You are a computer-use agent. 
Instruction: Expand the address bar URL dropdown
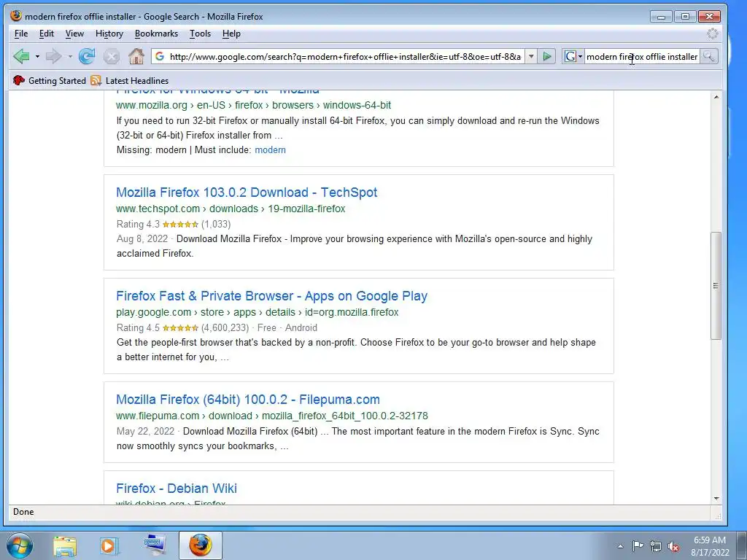click(x=531, y=57)
